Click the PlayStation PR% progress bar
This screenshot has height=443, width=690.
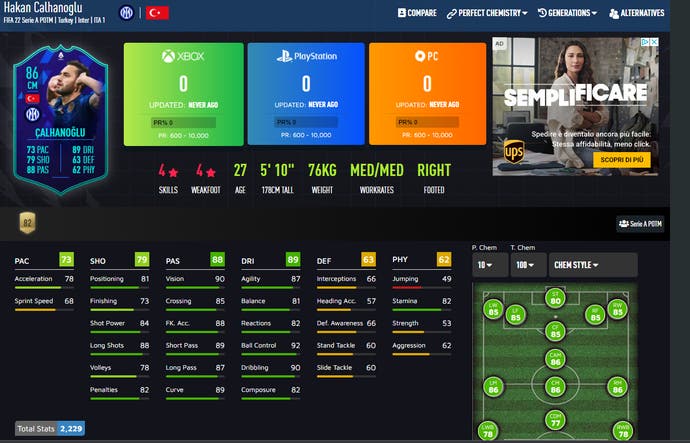[x=306, y=122]
